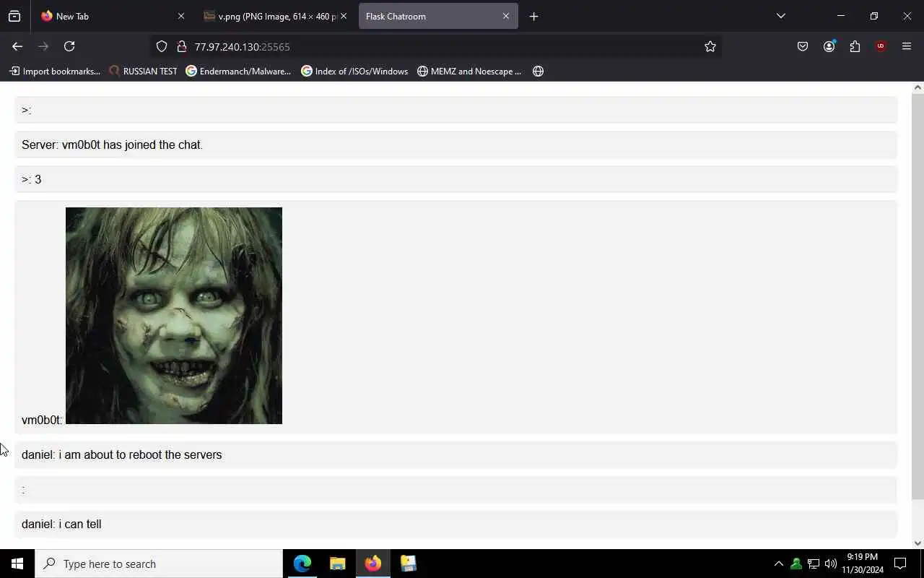Save page to Pocket
Screen dimensions: 924x578
tap(803, 46)
